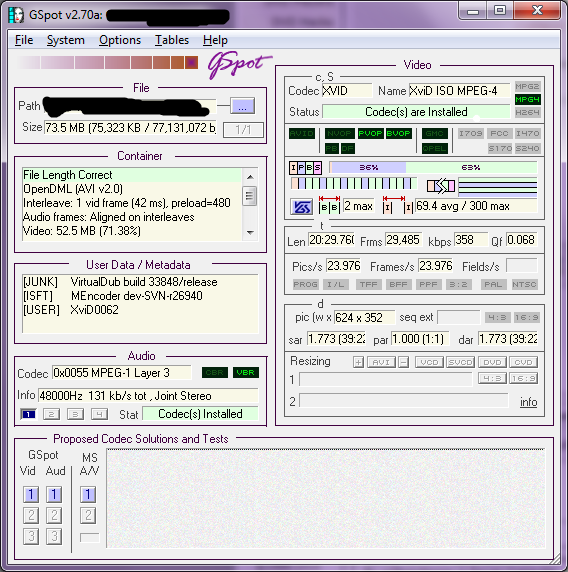Click the QPEL flag indicator
The width and height of the screenshot is (568, 572).
pyautogui.click(x=434, y=148)
